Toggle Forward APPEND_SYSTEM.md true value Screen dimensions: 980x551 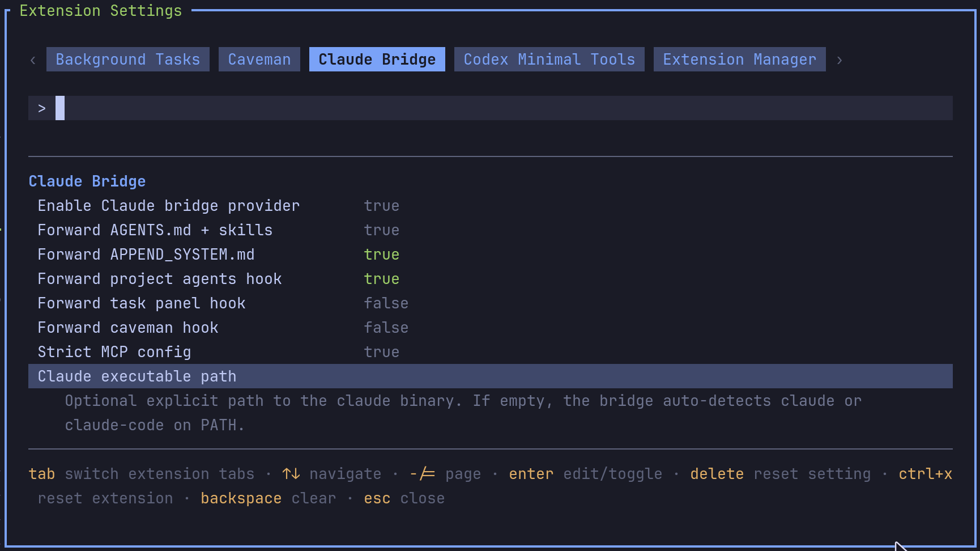pyautogui.click(x=382, y=255)
